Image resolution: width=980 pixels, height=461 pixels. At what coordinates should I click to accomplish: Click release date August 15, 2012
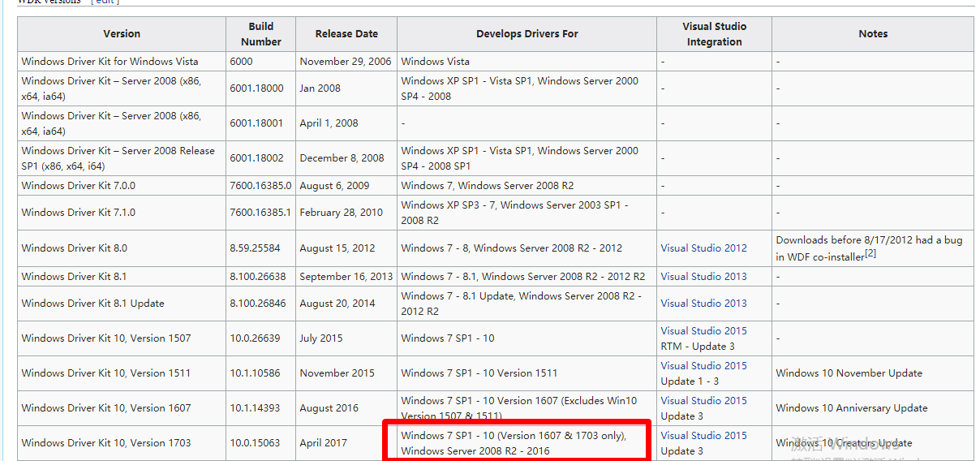coord(337,248)
